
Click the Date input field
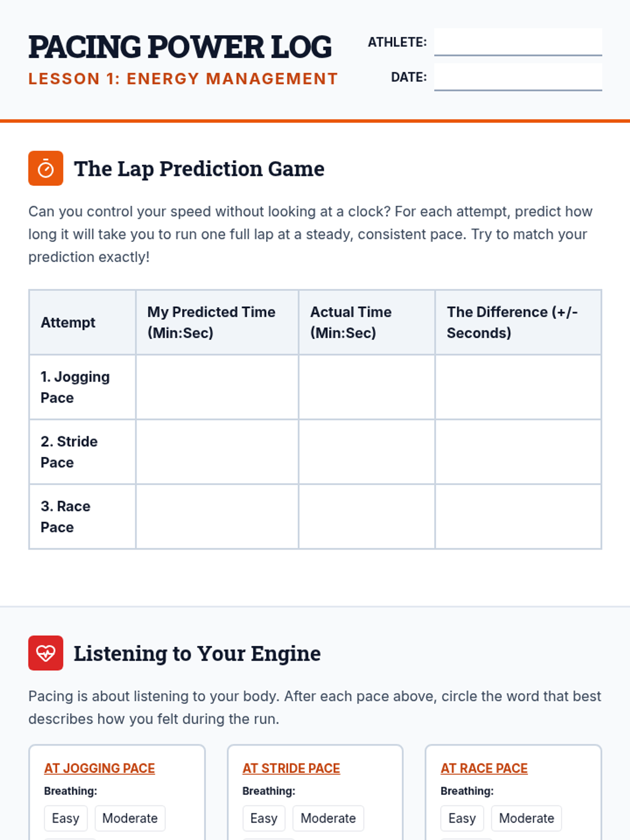[x=518, y=77]
